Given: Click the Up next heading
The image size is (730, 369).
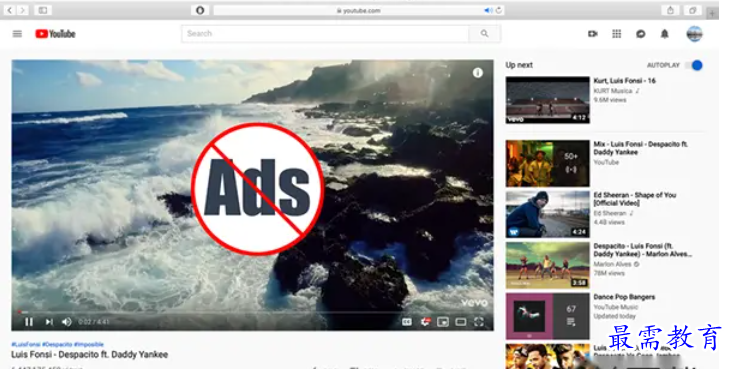Looking at the screenshot, I should point(519,65).
